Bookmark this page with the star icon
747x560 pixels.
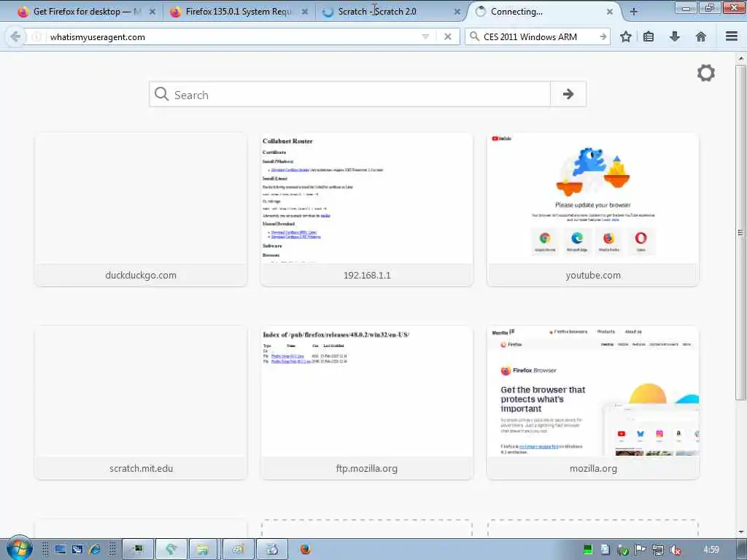point(625,36)
